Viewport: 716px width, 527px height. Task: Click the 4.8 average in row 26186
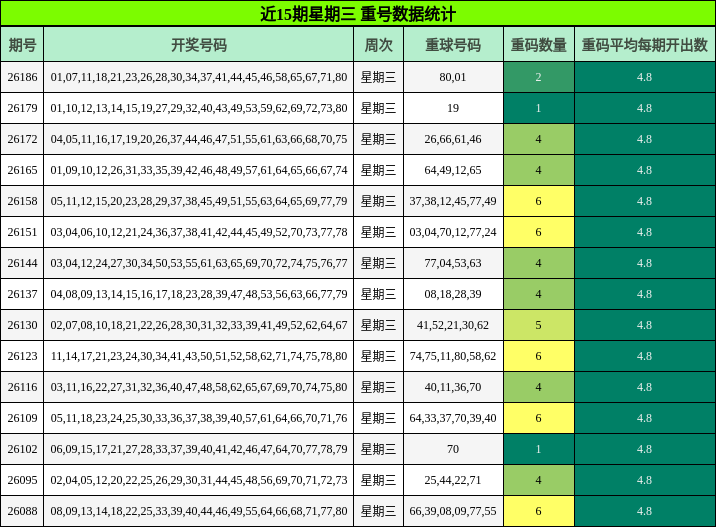click(x=644, y=77)
